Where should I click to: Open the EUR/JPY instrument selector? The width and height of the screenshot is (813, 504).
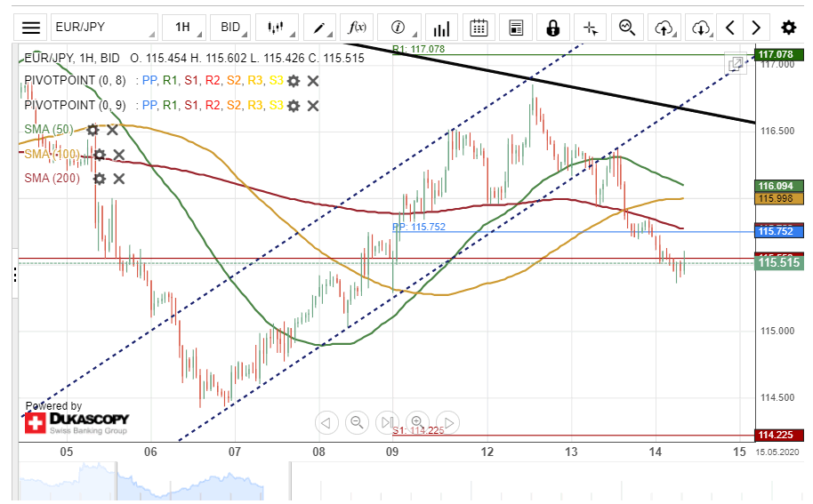103,28
